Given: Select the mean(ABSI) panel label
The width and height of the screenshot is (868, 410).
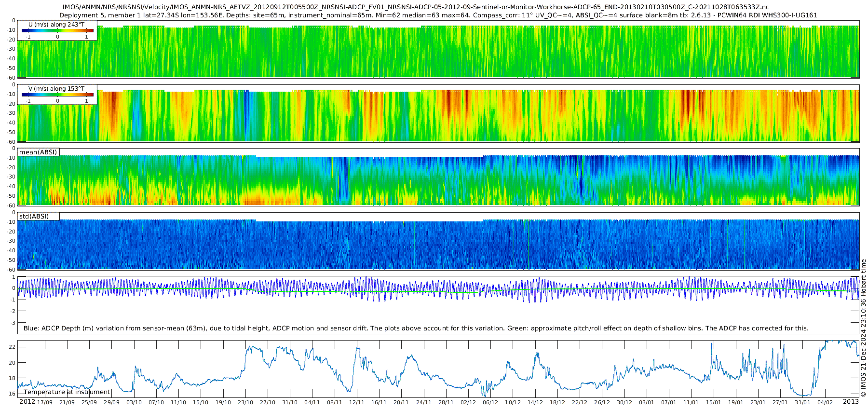Looking at the screenshot, I should [x=38, y=152].
